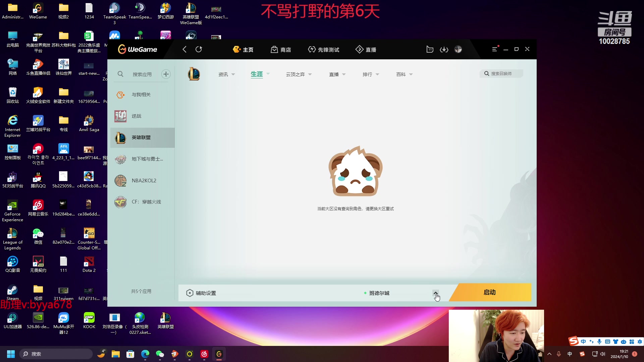
Task: Open the KOOK desktop icon
Action: [x=89, y=321]
